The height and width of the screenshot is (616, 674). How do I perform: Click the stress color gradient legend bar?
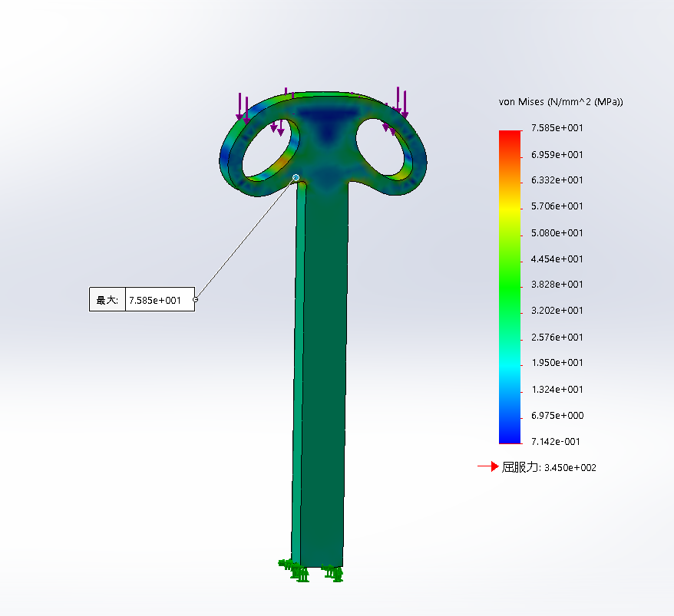[x=510, y=287]
